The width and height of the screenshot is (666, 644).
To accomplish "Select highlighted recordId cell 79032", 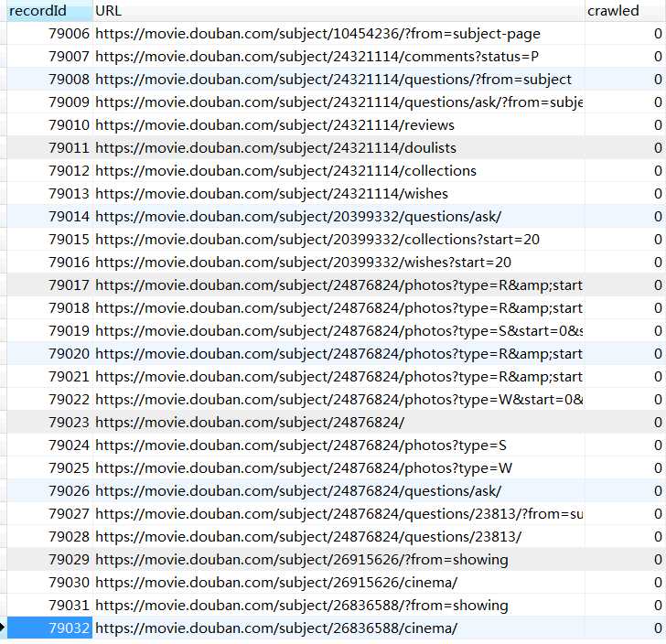I will click(49, 628).
